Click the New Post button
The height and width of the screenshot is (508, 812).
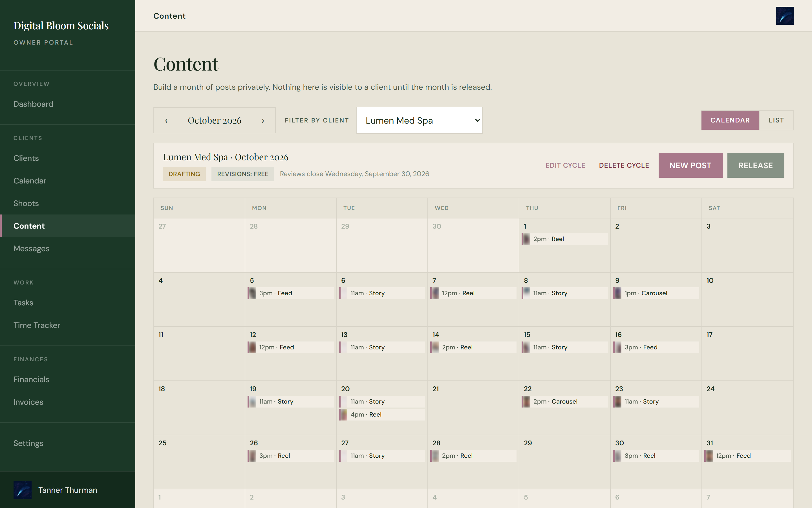pos(690,165)
